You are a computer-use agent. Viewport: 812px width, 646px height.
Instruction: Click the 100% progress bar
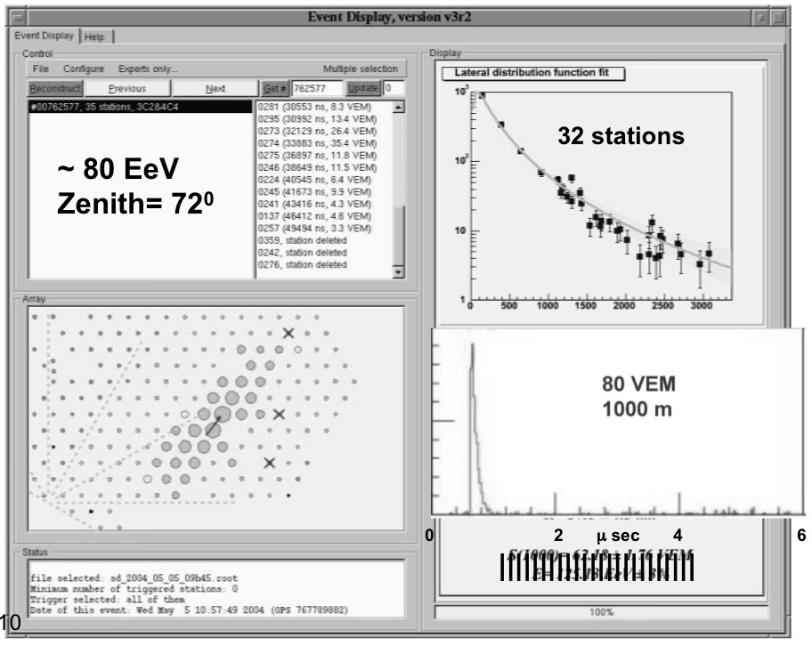coord(601,612)
